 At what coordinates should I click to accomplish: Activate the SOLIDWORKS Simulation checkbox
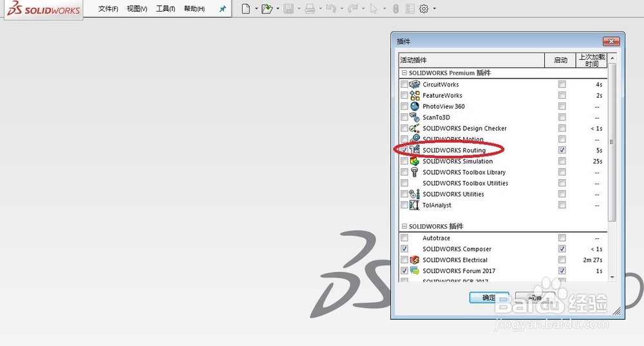[x=404, y=161]
